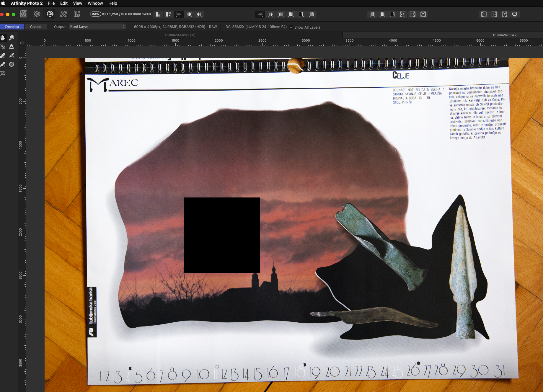Switch to the Photo persona

[x=24, y=14]
